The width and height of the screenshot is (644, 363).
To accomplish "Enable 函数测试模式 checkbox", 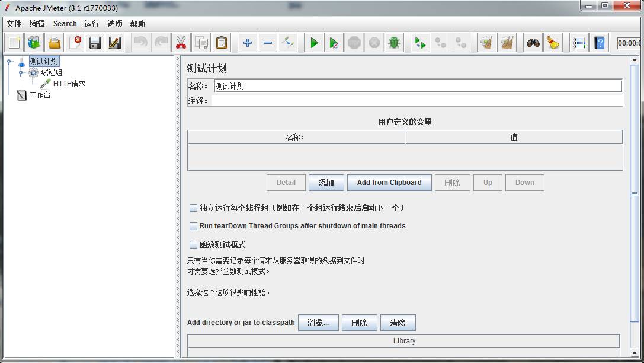I will pos(193,244).
